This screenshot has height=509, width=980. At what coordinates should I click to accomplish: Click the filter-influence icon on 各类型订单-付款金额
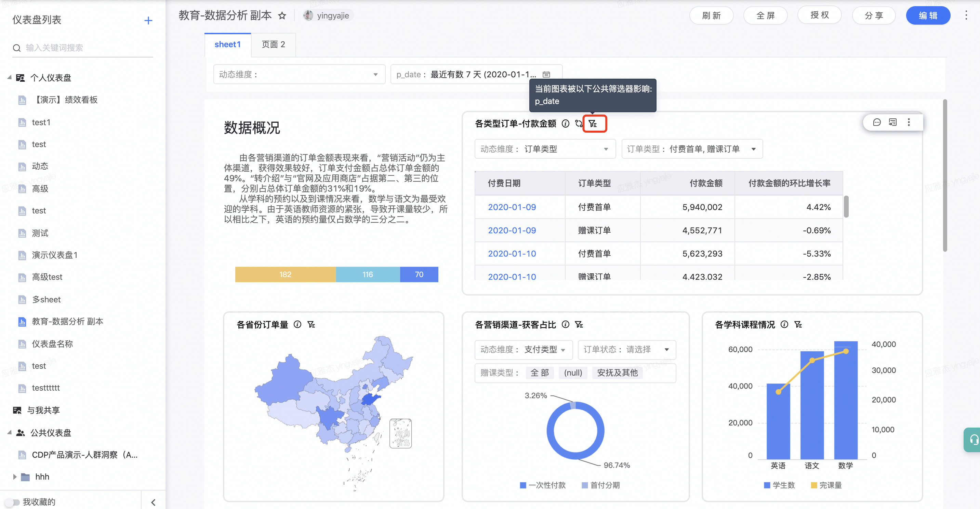click(x=593, y=123)
